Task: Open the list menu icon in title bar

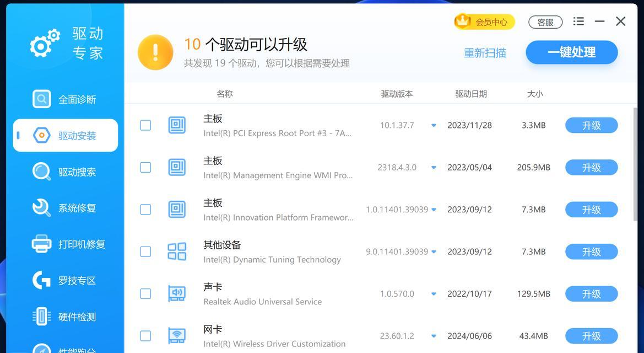Action: [x=578, y=22]
